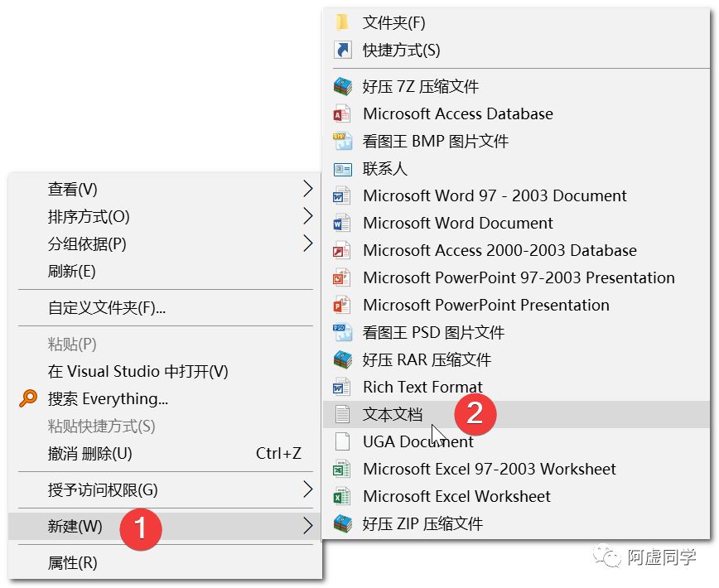Expand the 分组依据(P) submenu arrow
Viewport: 719px width, 588px height.
pyautogui.click(x=308, y=243)
